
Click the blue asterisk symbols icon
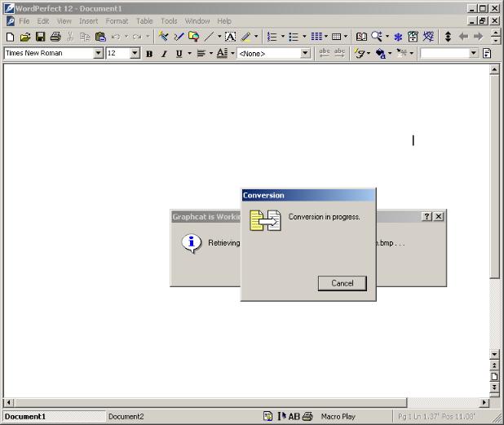[398, 37]
